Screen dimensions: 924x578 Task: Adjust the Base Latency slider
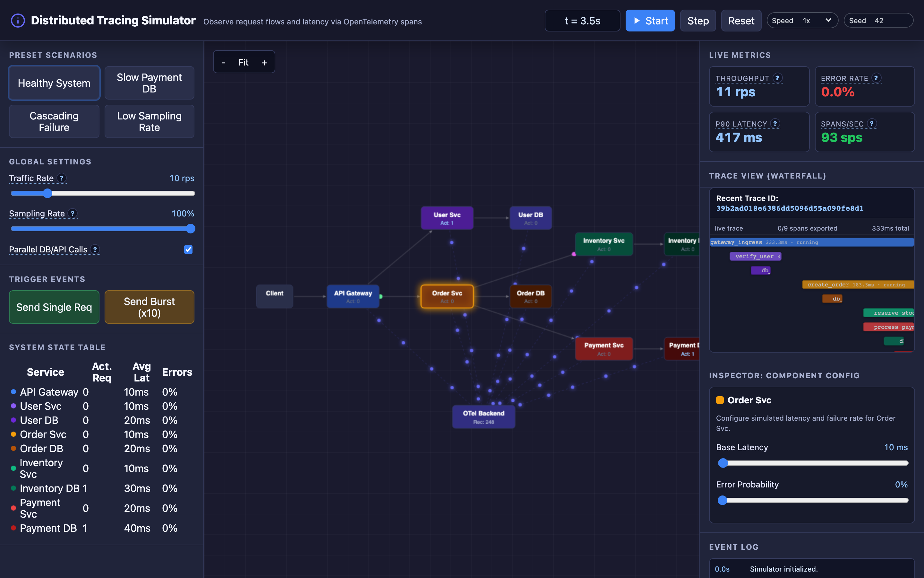[x=813, y=463]
